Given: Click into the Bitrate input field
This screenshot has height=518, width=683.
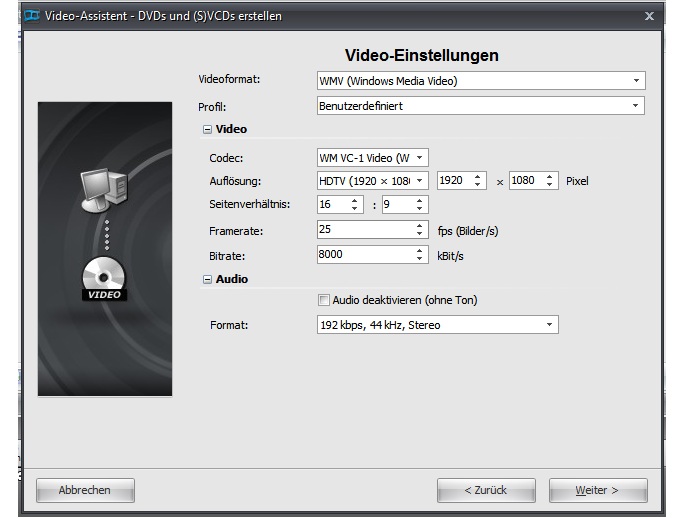Looking at the screenshot, I should [x=364, y=255].
